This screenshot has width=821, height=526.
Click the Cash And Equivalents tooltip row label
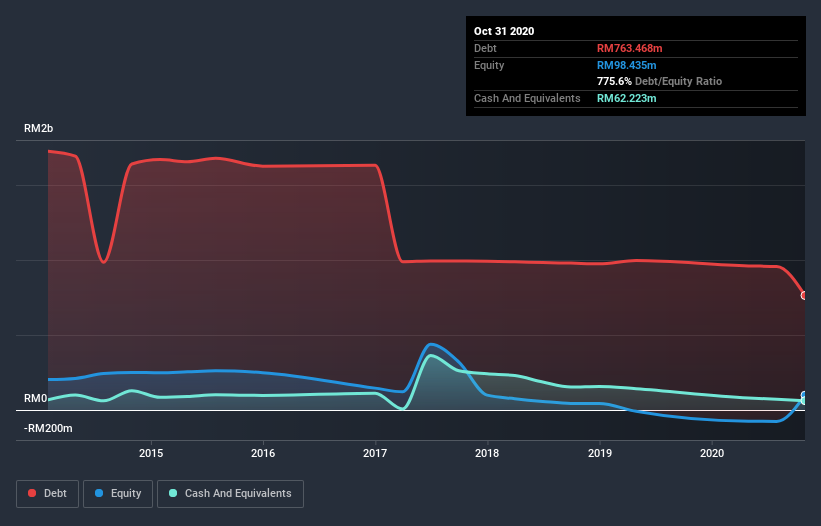point(527,98)
